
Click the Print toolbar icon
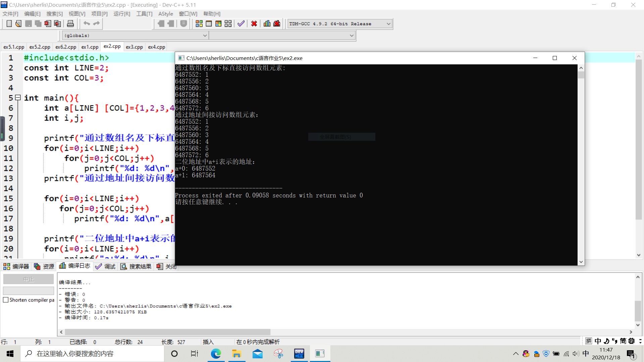pyautogui.click(x=70, y=23)
